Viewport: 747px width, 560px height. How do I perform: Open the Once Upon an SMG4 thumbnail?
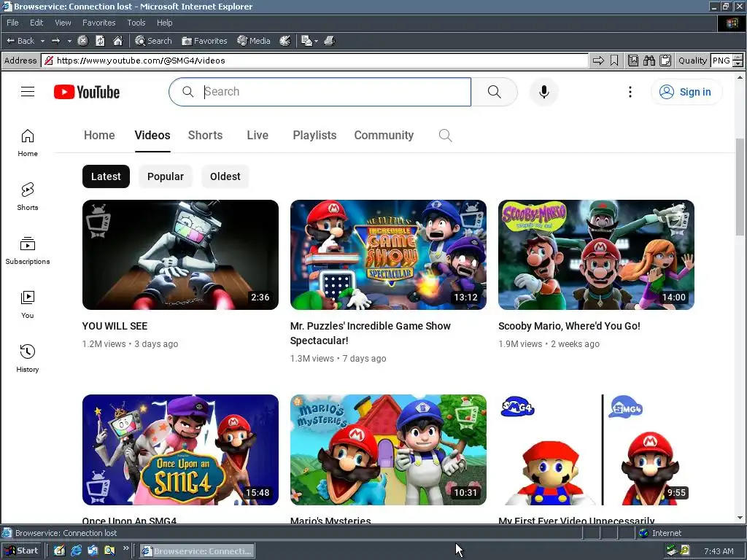click(180, 450)
